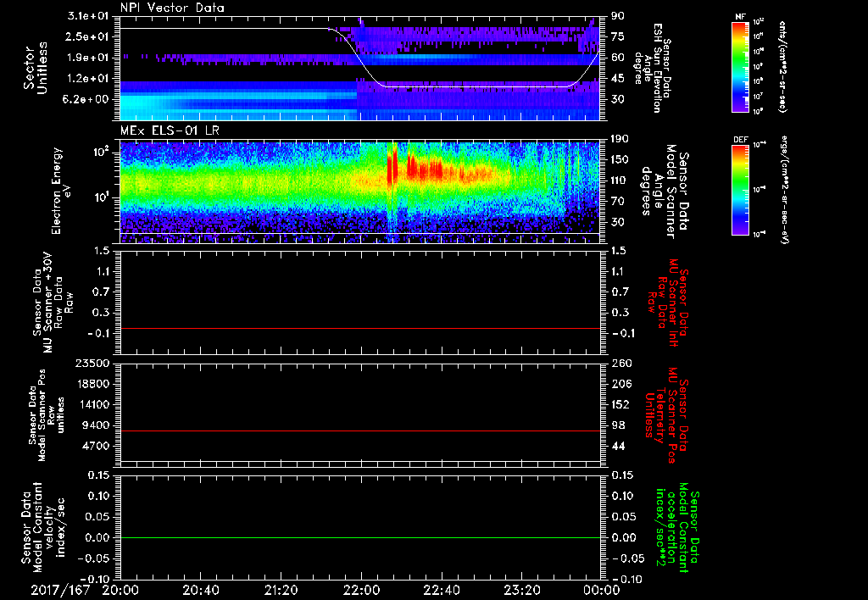Screen dimensions: 868x600
Task: Click the 23:20 time axis label
Action: pyautogui.click(x=521, y=589)
